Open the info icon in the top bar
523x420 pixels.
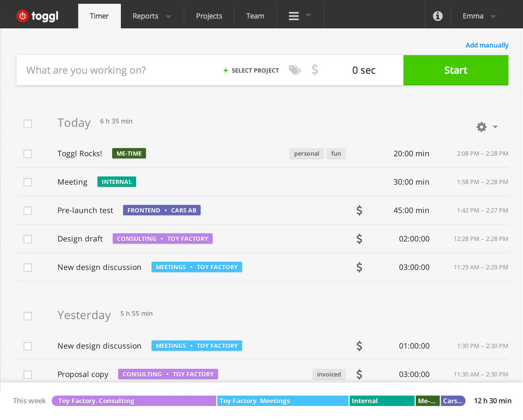(x=438, y=16)
